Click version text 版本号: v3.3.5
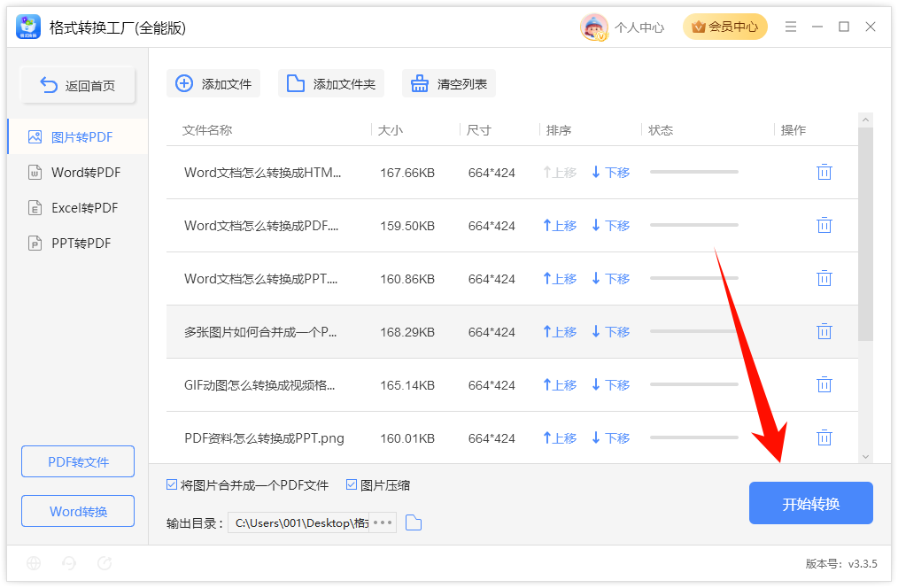The height and width of the screenshot is (588, 898). [x=841, y=563]
